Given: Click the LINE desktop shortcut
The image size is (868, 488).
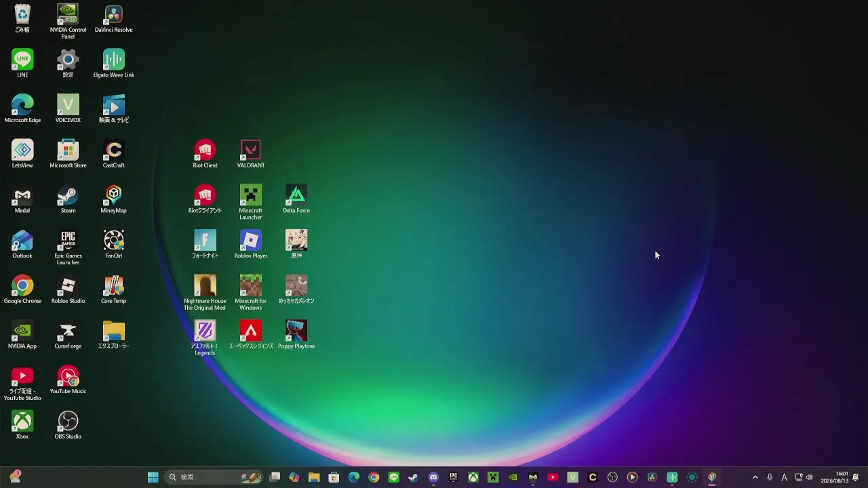Looking at the screenshot, I should coord(22,64).
